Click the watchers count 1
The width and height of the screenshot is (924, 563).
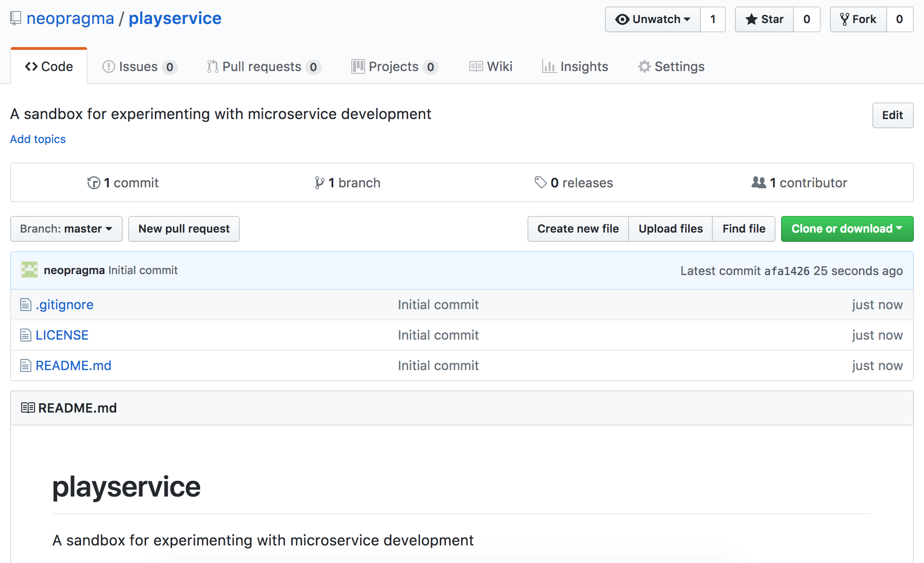pyautogui.click(x=713, y=19)
